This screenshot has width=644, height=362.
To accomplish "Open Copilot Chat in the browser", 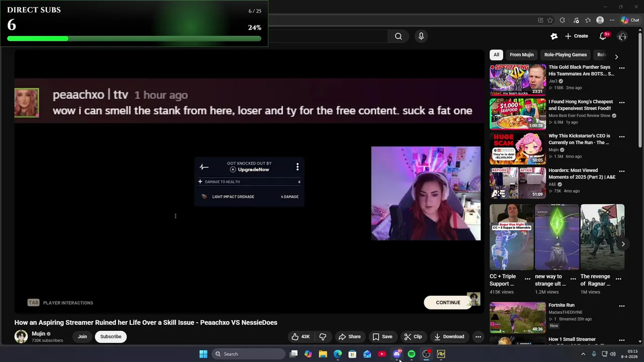I will click(x=630, y=20).
